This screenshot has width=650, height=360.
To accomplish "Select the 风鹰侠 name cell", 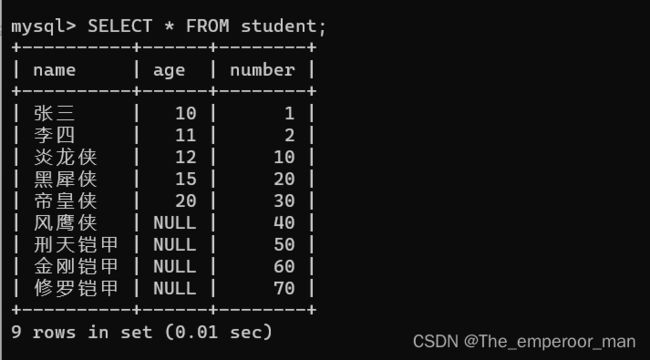I will [65, 223].
